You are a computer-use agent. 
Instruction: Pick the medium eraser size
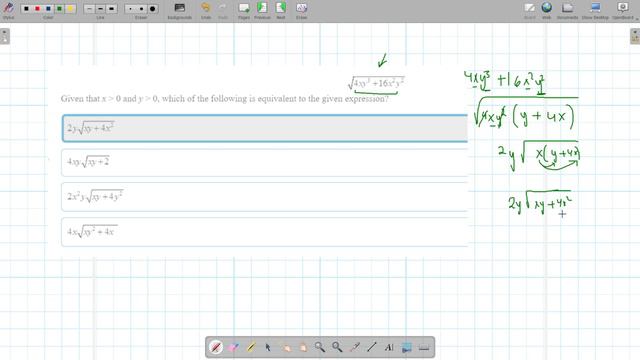click(x=141, y=9)
